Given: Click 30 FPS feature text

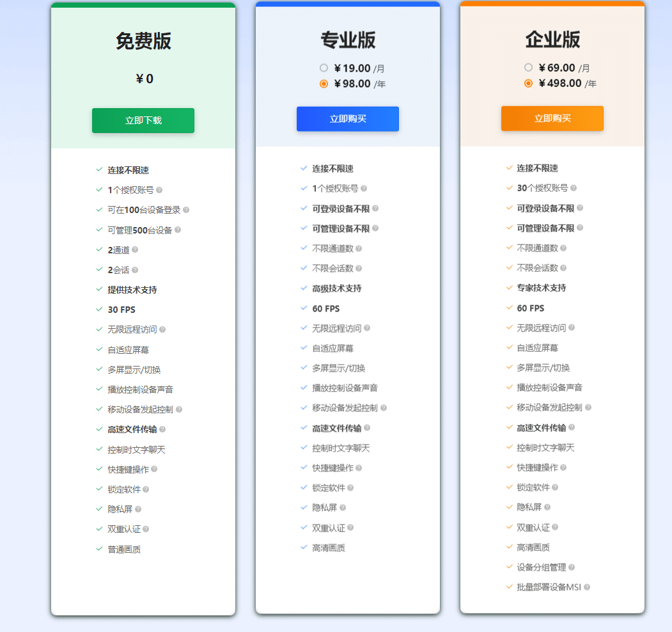Looking at the screenshot, I should pos(121,310).
